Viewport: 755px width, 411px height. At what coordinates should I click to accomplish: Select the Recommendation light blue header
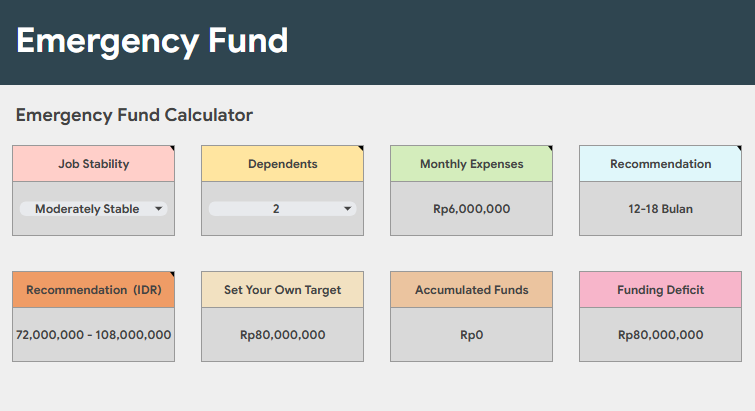pyautogui.click(x=661, y=164)
